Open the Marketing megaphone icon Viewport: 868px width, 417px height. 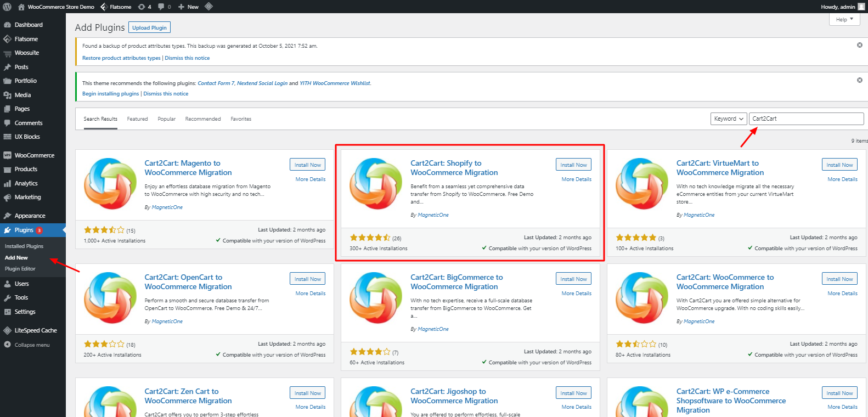coord(8,197)
